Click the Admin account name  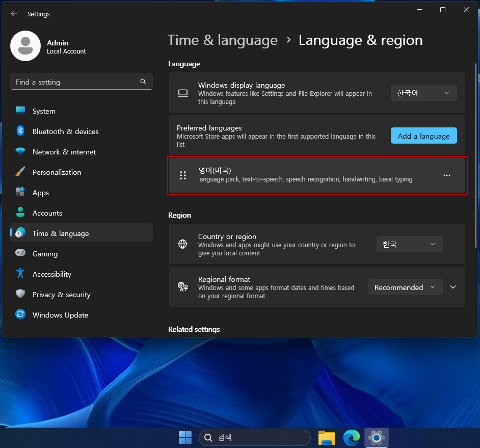pyautogui.click(x=58, y=43)
